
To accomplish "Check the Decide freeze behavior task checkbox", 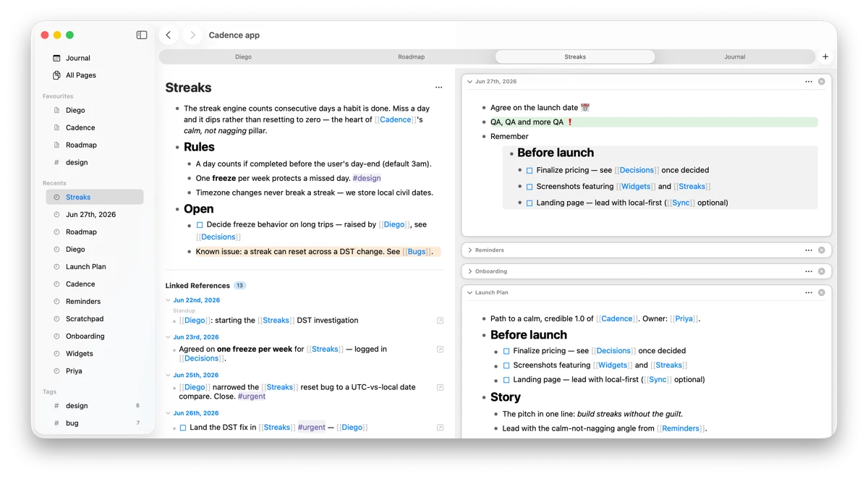I will pyautogui.click(x=200, y=225).
